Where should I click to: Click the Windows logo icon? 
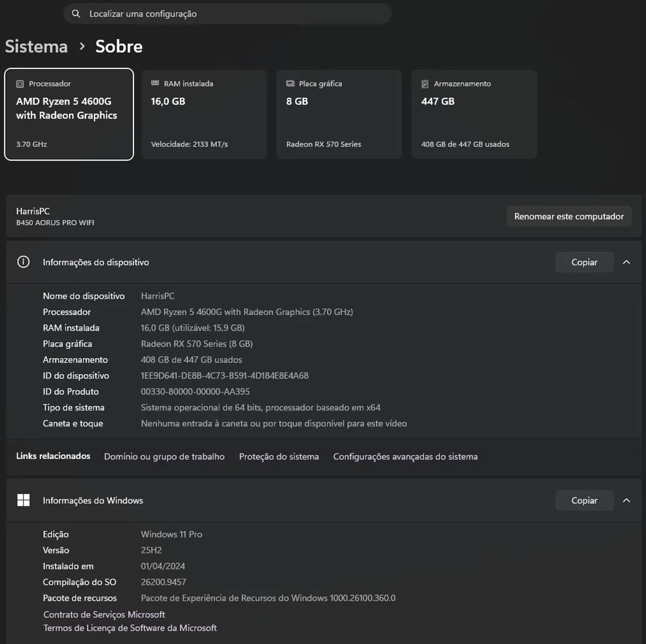click(x=23, y=500)
